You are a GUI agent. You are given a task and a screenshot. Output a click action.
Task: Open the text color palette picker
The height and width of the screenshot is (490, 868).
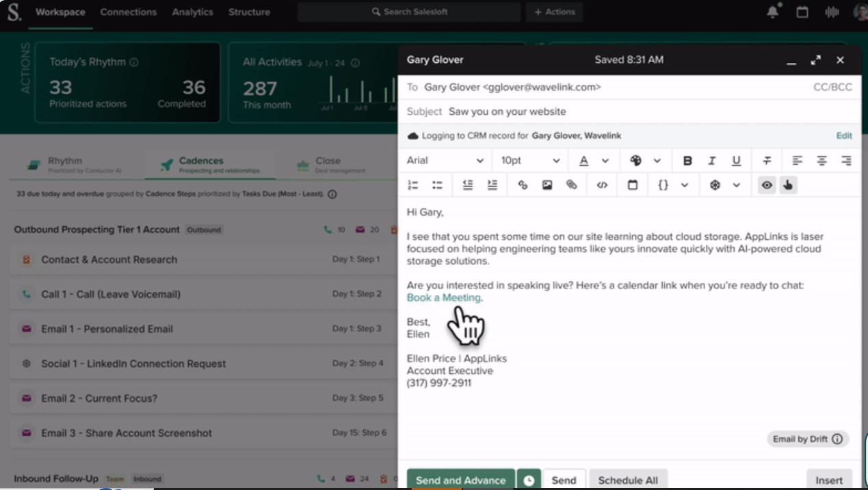click(x=645, y=161)
